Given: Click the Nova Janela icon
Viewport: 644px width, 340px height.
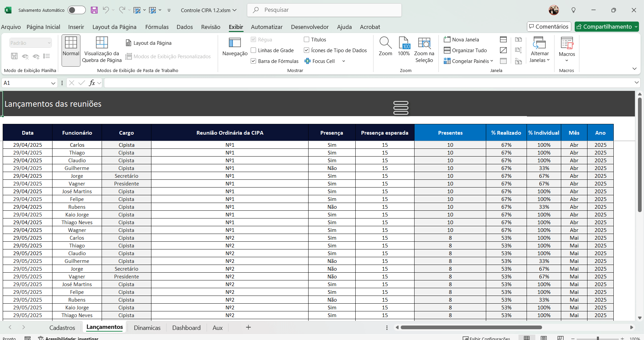Looking at the screenshot, I should (447, 39).
